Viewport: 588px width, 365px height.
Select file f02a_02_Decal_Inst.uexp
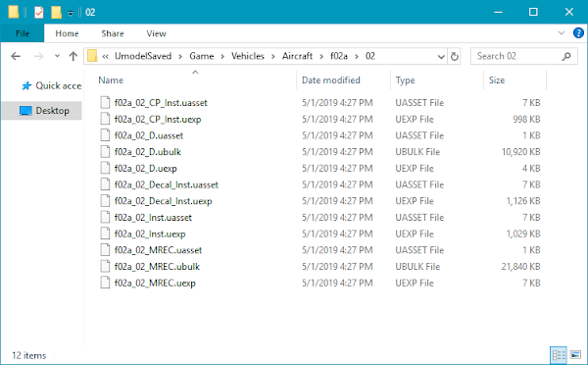[163, 201]
